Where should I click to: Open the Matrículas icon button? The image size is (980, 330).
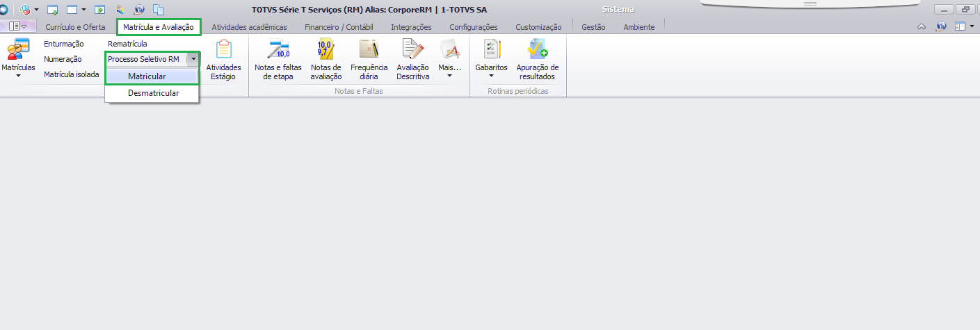17,51
